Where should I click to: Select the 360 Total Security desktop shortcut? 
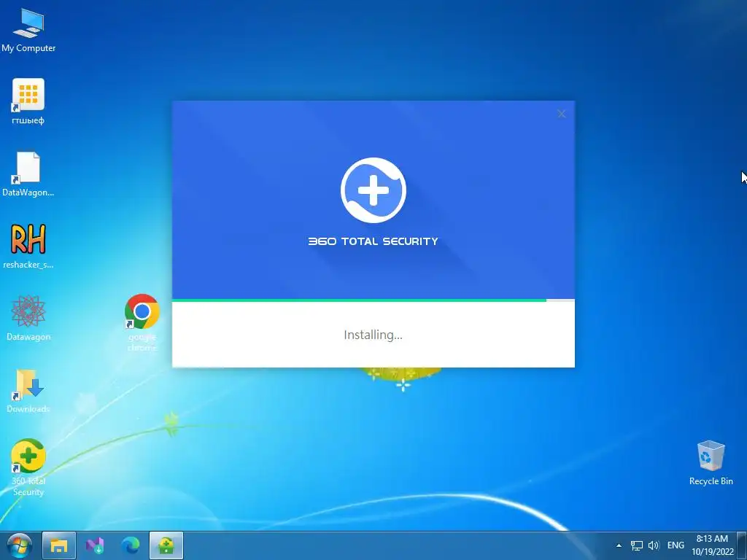click(x=28, y=467)
